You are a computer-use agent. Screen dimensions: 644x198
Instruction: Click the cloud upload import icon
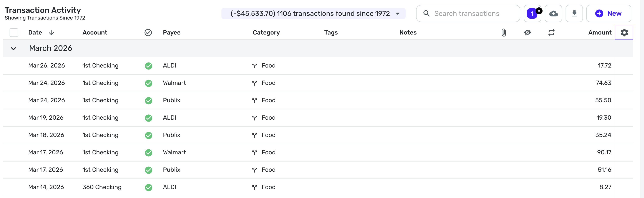coord(553,13)
